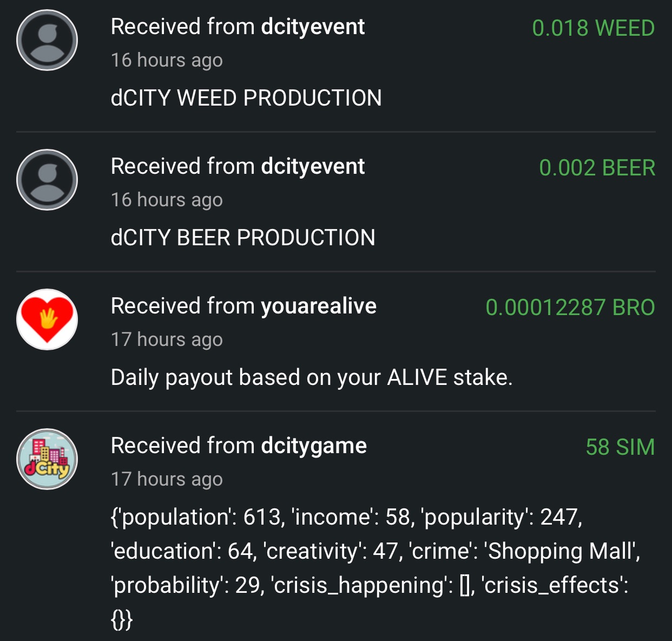Tap the population income JSON memo

pos(375,568)
